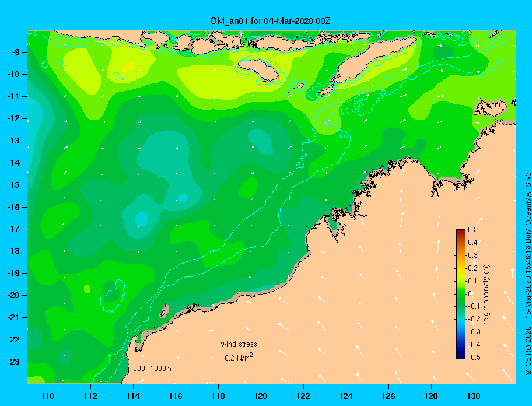Click longitude label 116 on x-axis
The width and height of the screenshot is (532, 406).
click(x=176, y=396)
